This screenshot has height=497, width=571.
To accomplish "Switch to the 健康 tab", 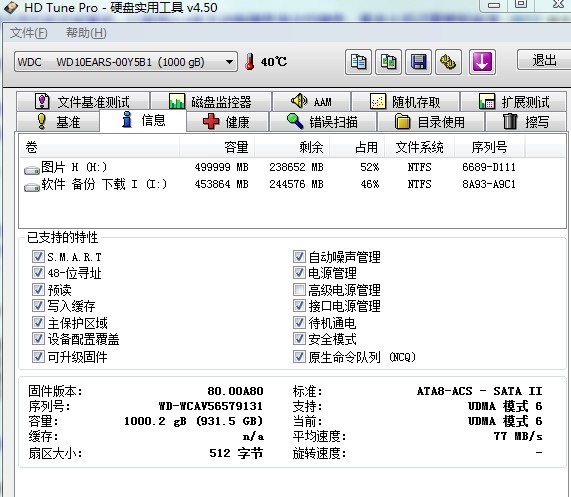I will 227,122.
